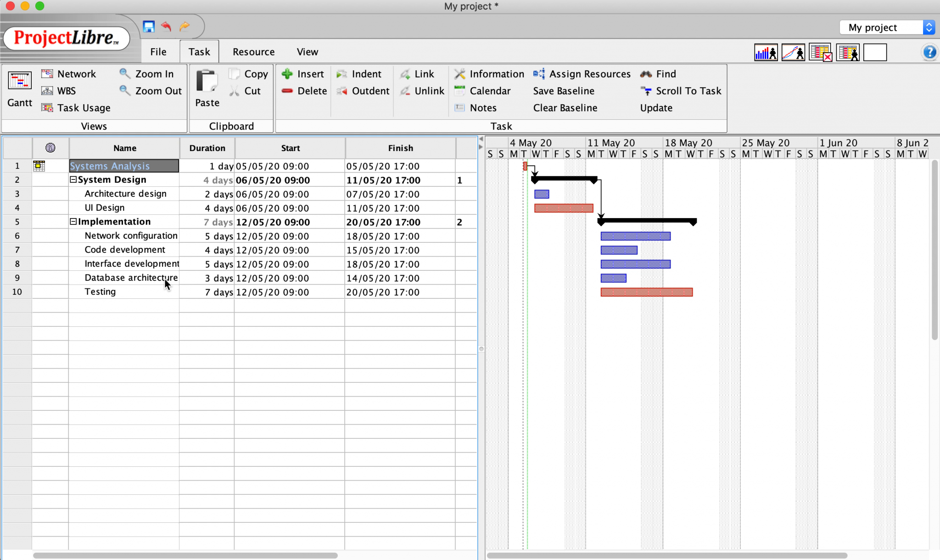Image resolution: width=940 pixels, height=560 pixels.
Task: Click the Testing red Gantt bar
Action: 646,292
